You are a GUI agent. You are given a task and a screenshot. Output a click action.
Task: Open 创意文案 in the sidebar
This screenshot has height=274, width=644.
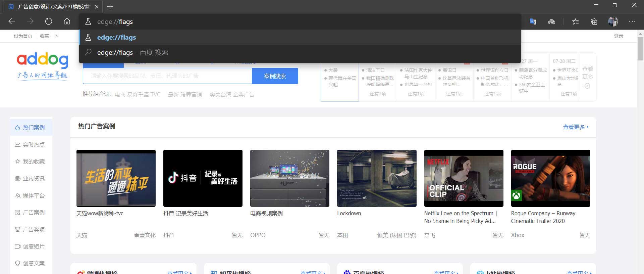click(31, 263)
